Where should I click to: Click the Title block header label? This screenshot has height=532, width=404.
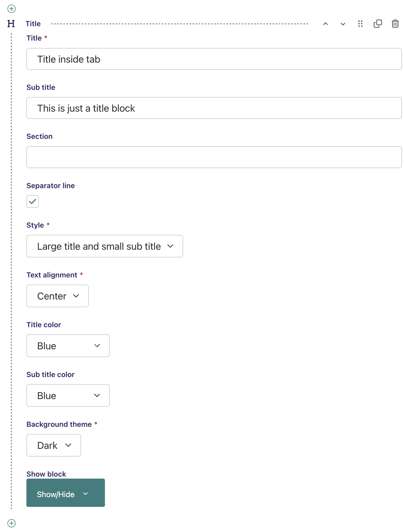tap(33, 24)
